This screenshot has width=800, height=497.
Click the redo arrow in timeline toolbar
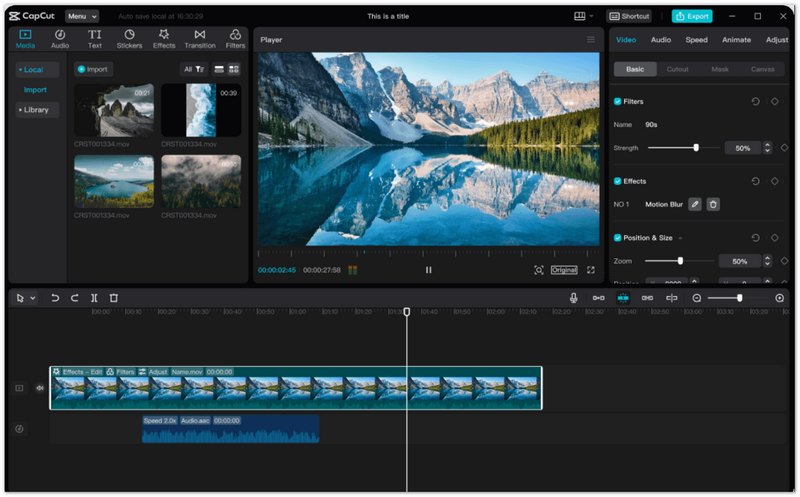click(74, 298)
